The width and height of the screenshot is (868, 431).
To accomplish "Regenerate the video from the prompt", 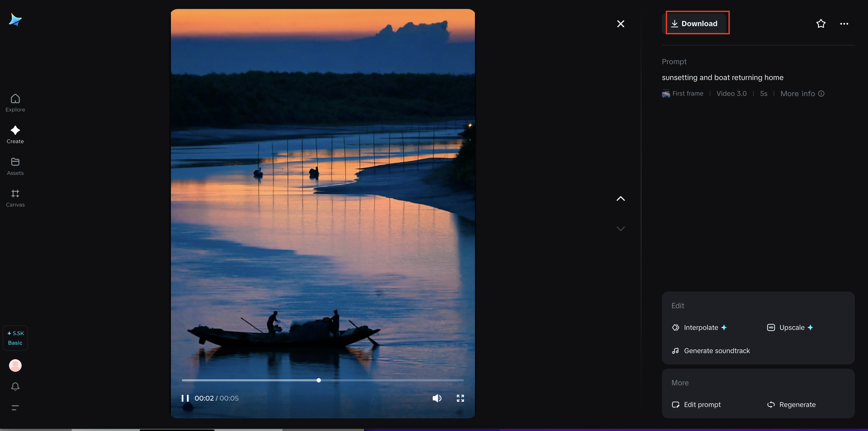I will click(791, 405).
